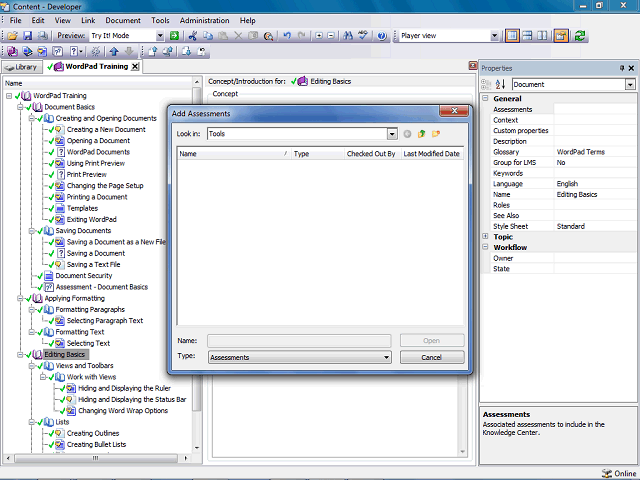The image size is (640, 480).
Task: Click the outline horizontal scrollbar
Action: coord(96,458)
